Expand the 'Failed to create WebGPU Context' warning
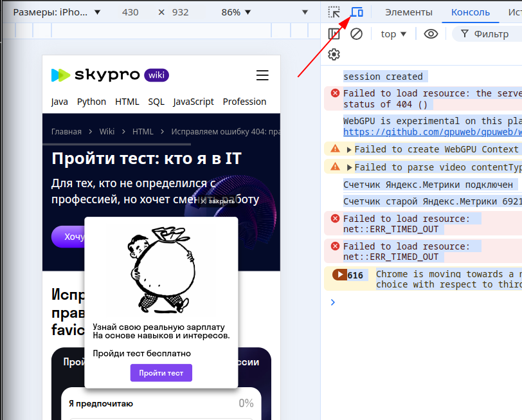Image resolution: width=522 pixels, height=420 pixels. 349,149
